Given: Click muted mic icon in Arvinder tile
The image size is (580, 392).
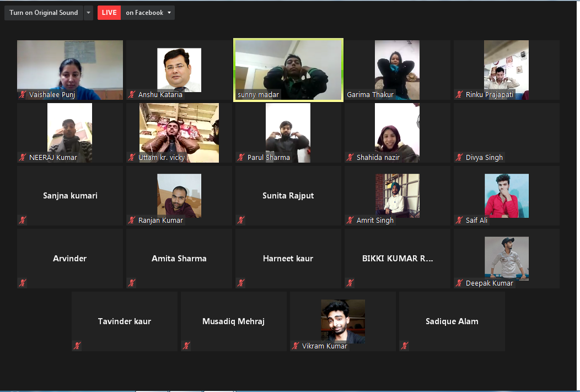Looking at the screenshot, I should [23, 283].
